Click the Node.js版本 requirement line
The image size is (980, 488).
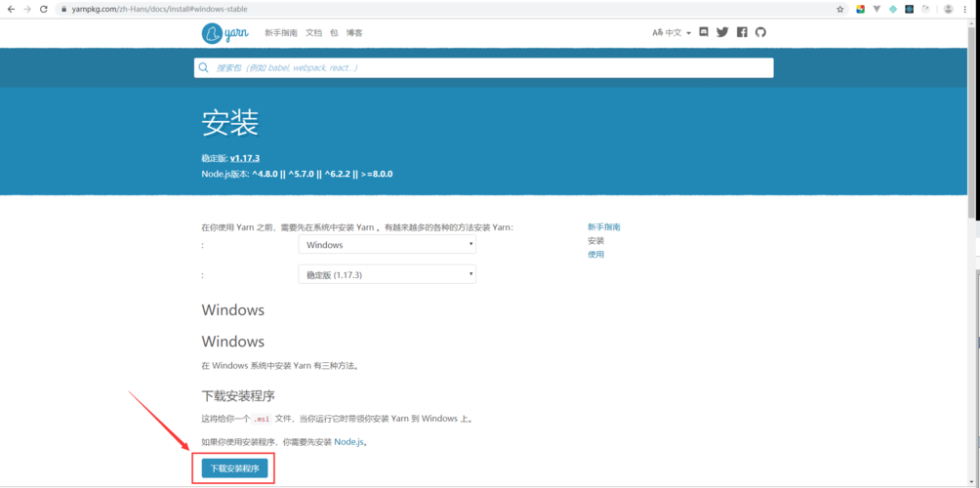[297, 174]
